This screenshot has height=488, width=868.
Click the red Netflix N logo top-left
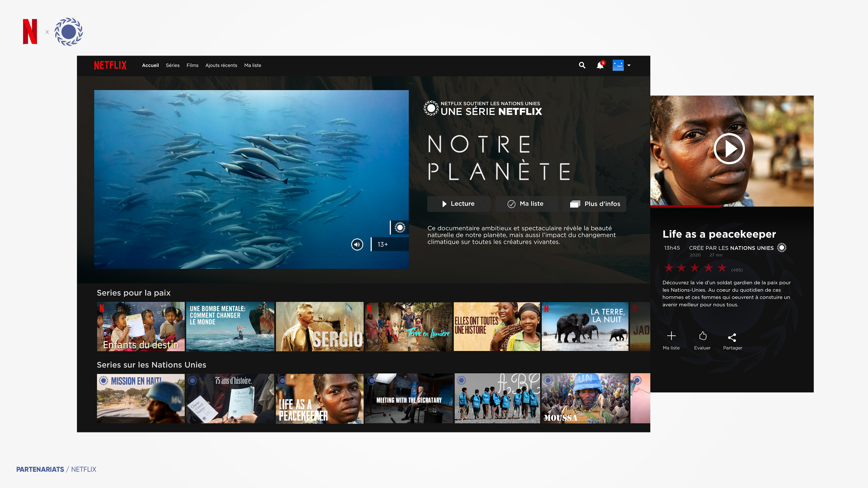(x=30, y=32)
